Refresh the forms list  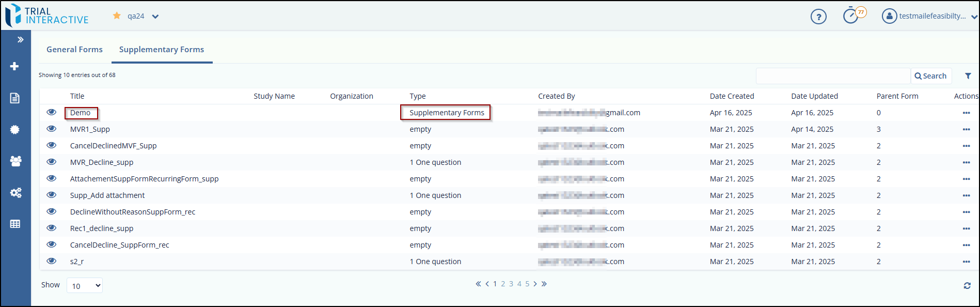[967, 286]
